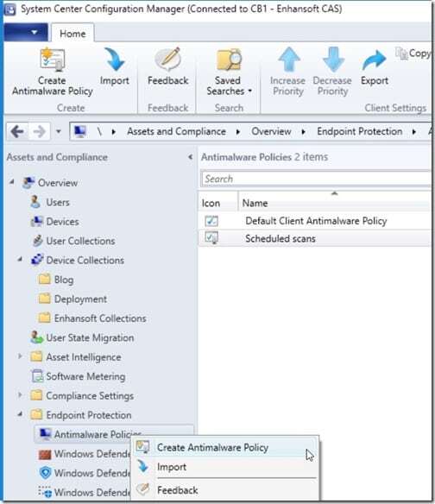Select the Home ribbon tab
This screenshot has height=504, width=435.
(72, 34)
